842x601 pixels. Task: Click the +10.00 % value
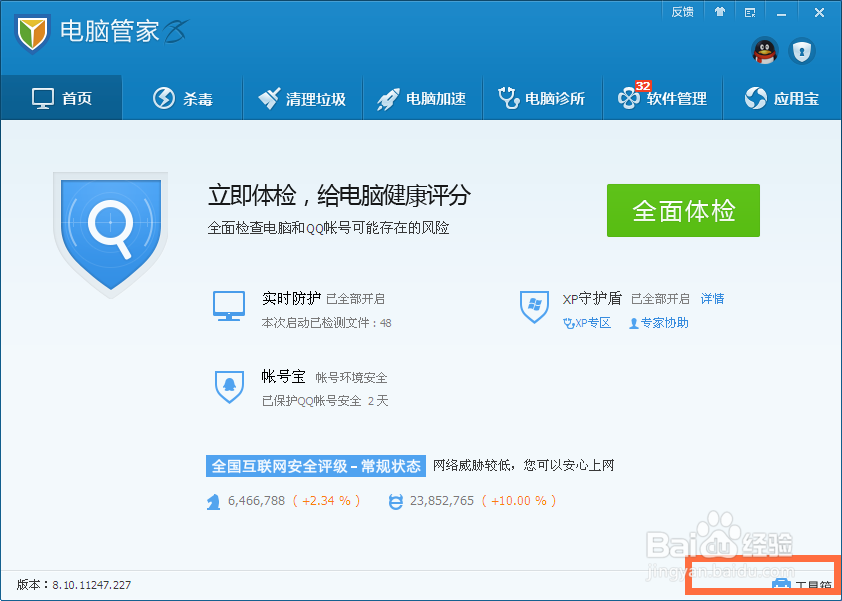[x=519, y=501]
